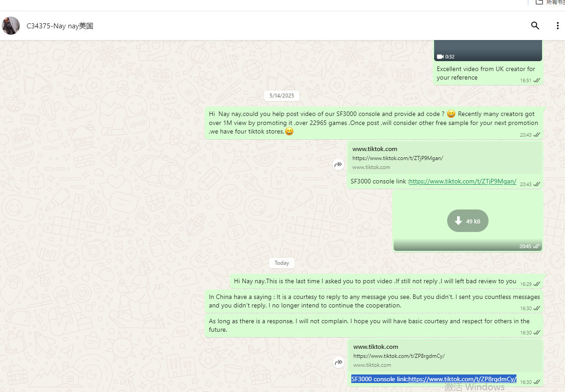Click the bookmarks folder icon in browser bar
Image resolution: width=565 pixels, height=392 pixels.
point(539,2)
